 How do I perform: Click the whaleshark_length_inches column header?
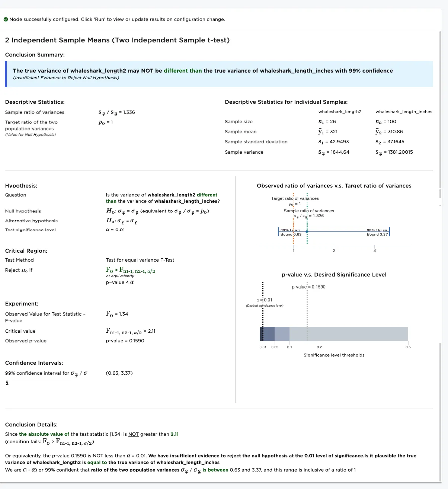(x=404, y=112)
